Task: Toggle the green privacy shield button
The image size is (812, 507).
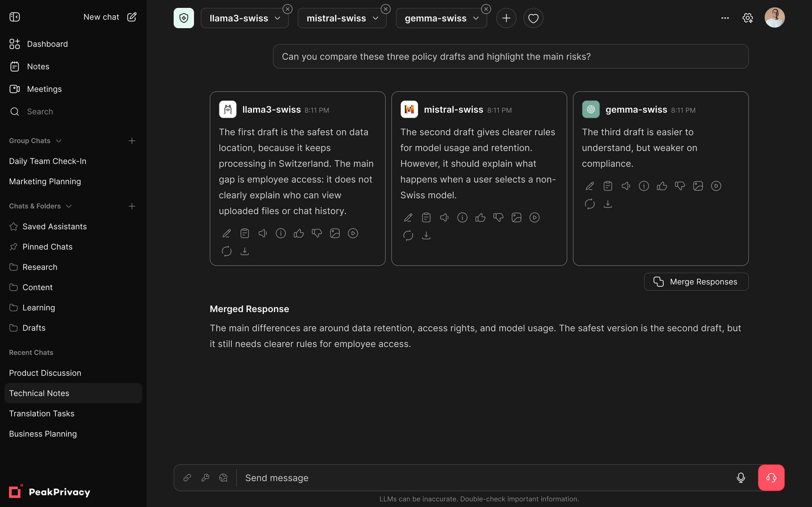Action: point(184,18)
